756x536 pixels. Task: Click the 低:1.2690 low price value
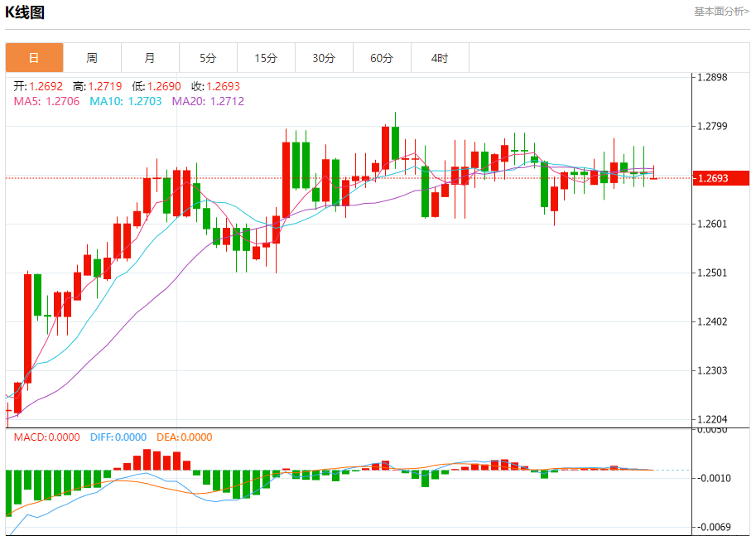click(x=156, y=86)
